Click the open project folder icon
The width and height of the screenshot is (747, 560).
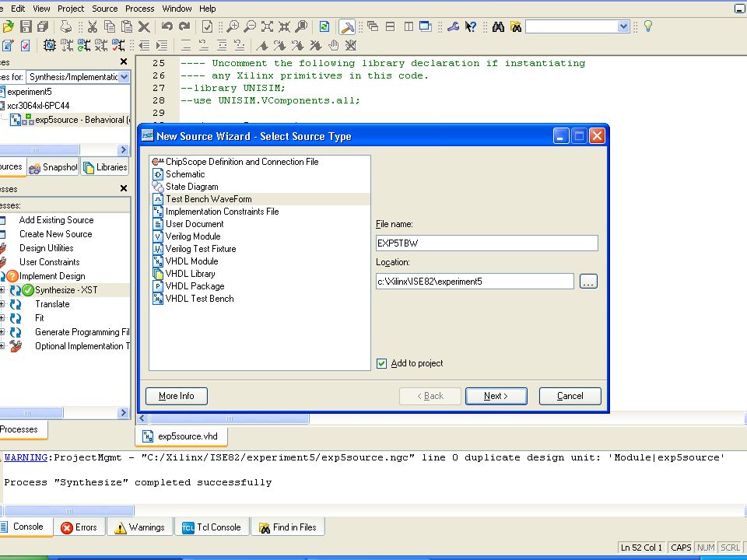pyautogui.click(x=8, y=26)
